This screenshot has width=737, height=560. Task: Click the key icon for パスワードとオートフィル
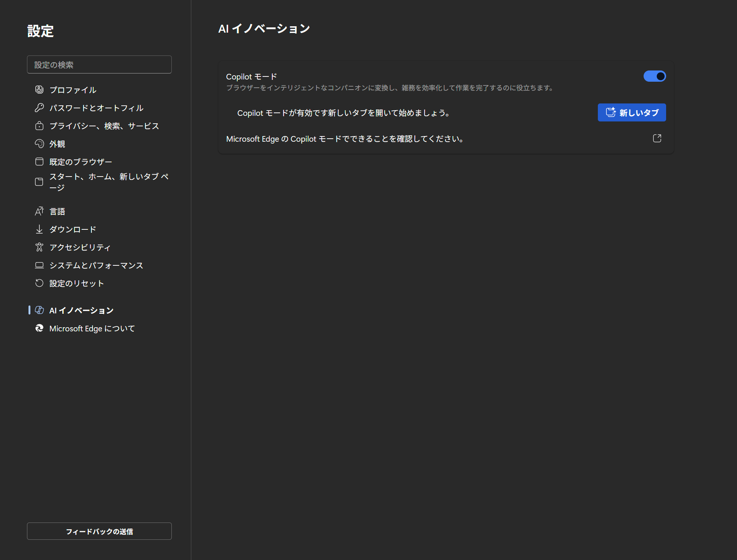(39, 108)
